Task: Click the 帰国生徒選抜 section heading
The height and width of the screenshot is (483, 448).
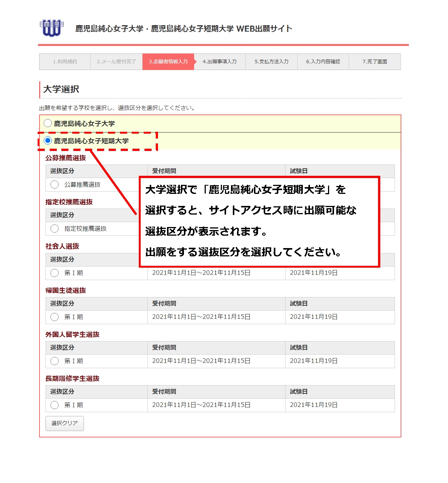Action: 66,290
